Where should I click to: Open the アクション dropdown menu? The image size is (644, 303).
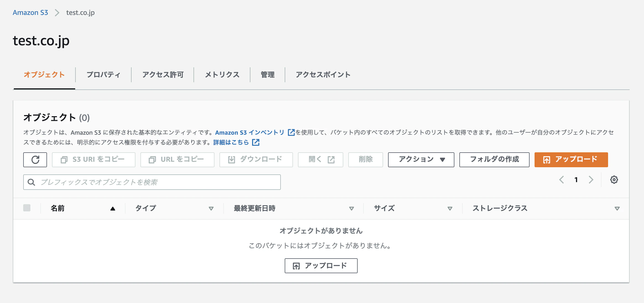pyautogui.click(x=421, y=160)
